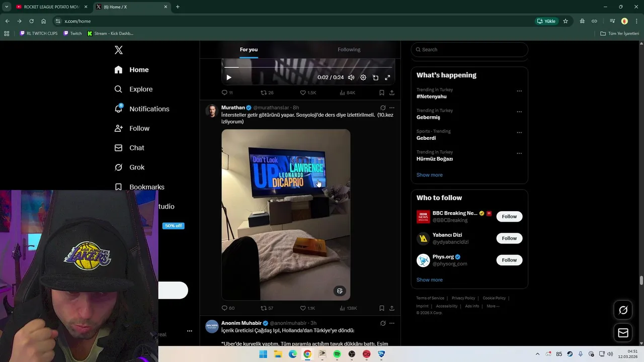Open File Explorer from taskbar

click(278, 354)
